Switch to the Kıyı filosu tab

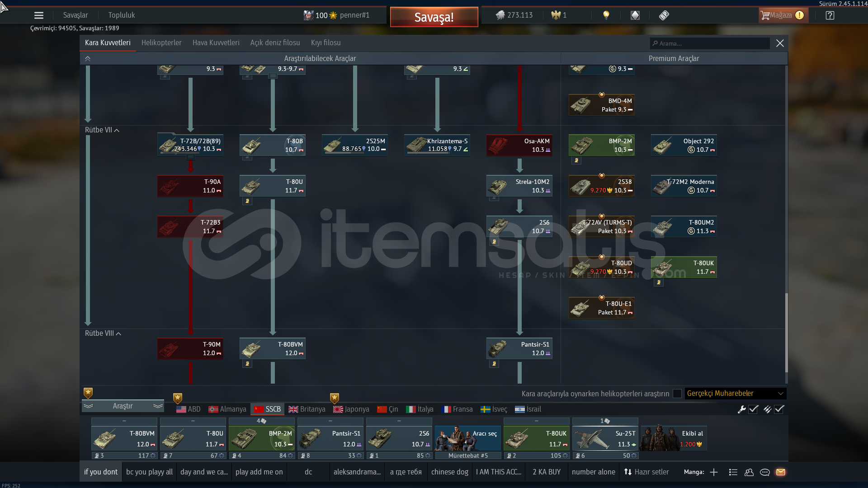click(326, 42)
